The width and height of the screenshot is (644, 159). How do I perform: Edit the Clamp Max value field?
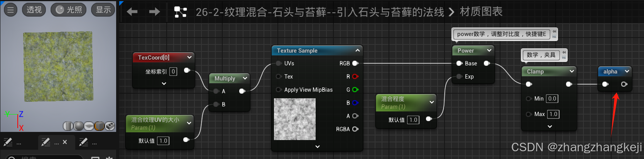tap(553, 114)
